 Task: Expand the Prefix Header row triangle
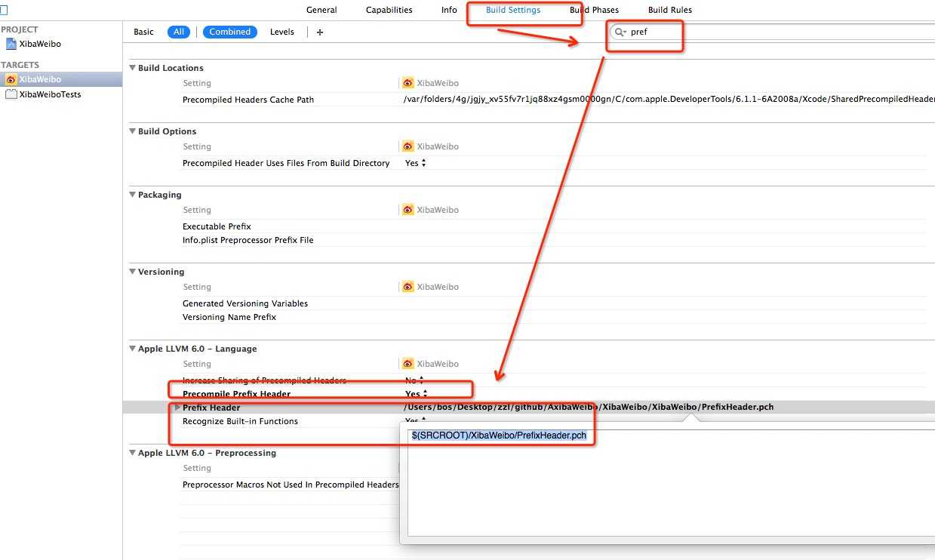tap(177, 408)
